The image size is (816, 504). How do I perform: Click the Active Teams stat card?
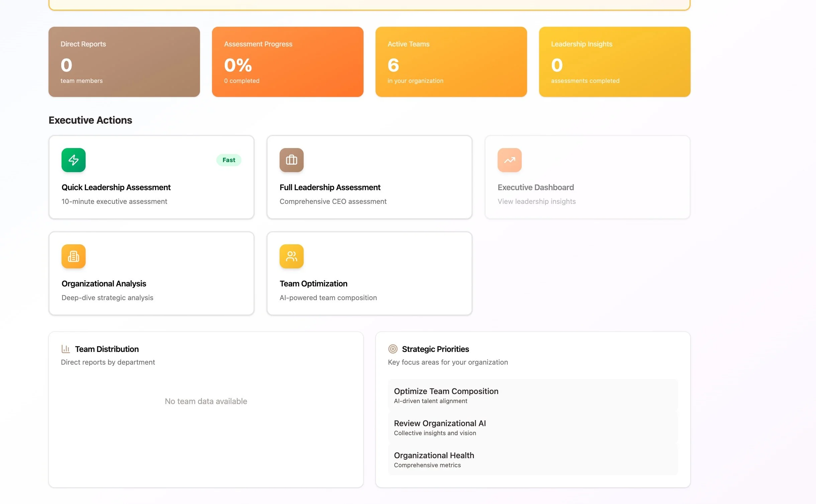[451, 62]
